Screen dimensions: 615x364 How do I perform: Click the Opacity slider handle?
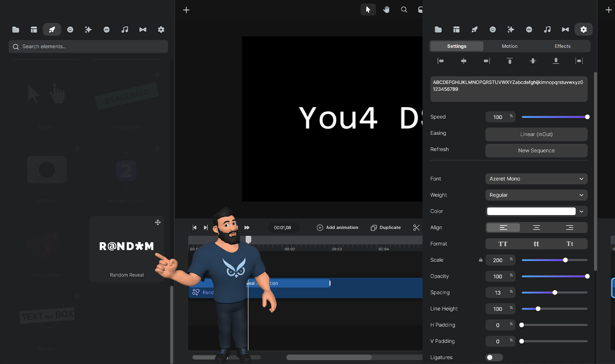pos(587,276)
